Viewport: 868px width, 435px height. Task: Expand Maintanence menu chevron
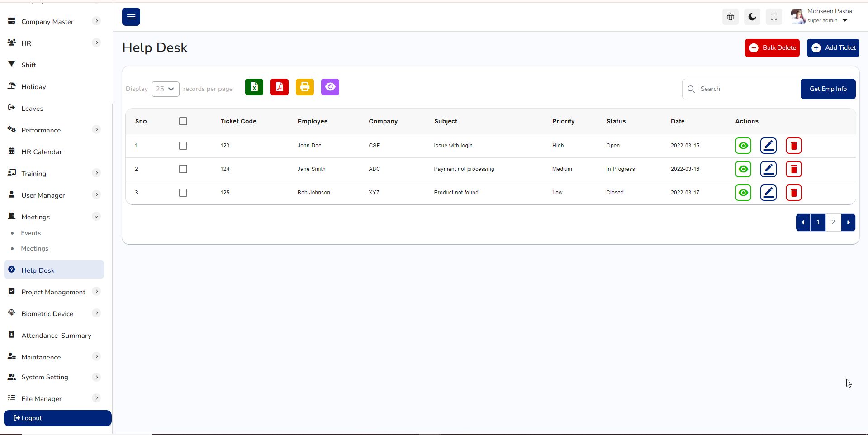(96, 356)
